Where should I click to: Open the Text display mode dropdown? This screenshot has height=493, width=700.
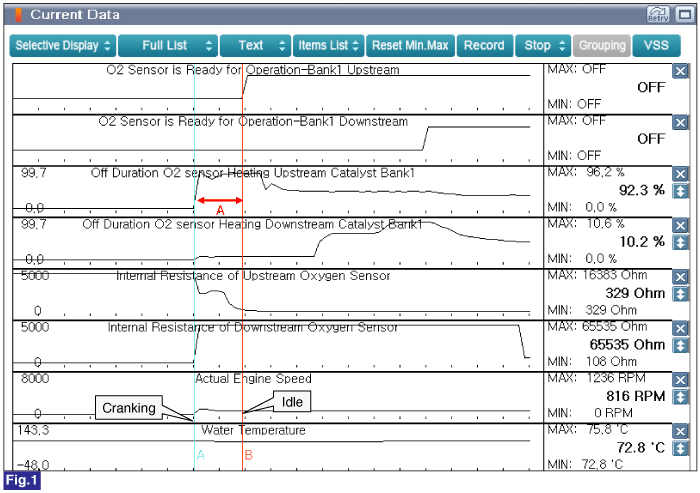255,46
